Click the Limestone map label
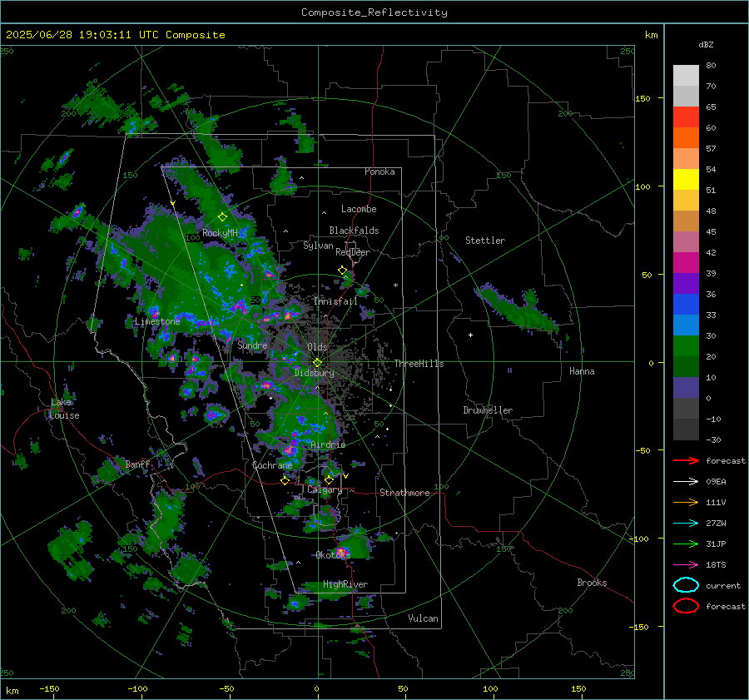The width and height of the screenshot is (749, 700). click(x=157, y=321)
